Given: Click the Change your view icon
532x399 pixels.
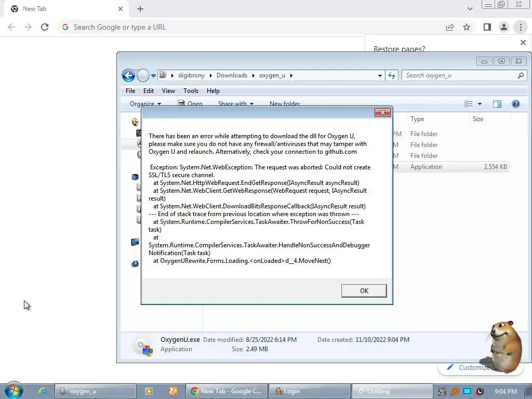Looking at the screenshot, I should [x=469, y=104].
